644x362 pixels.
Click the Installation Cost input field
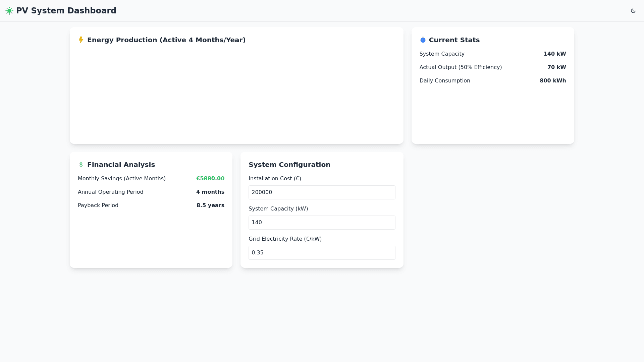[322, 192]
